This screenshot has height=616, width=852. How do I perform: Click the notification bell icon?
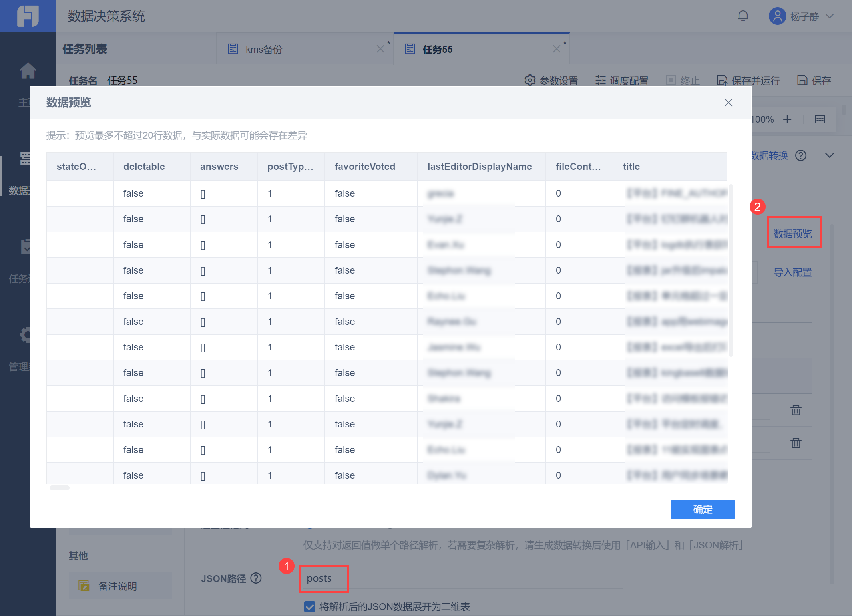[743, 16]
